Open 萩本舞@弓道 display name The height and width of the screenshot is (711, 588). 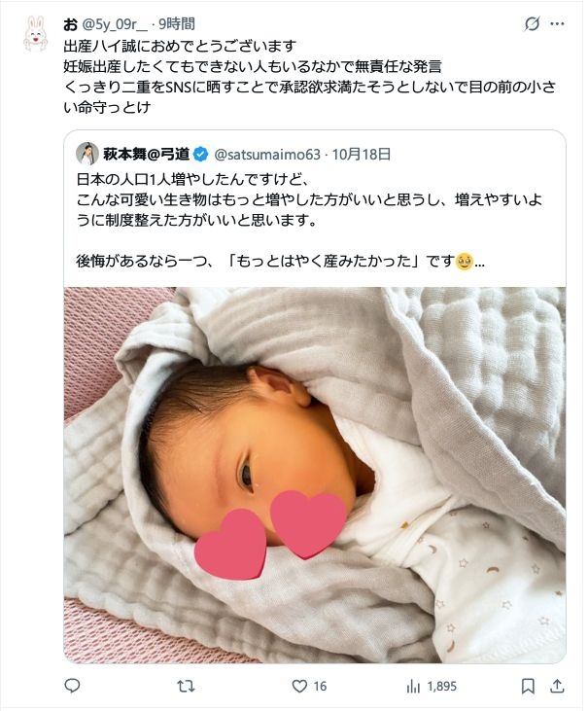click(147, 155)
